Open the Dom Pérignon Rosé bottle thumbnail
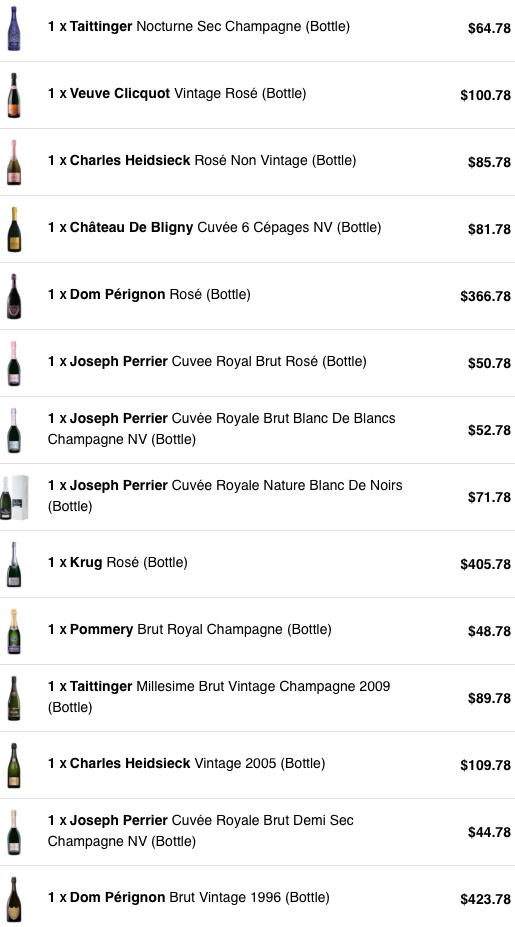515x927 pixels. coord(14,296)
